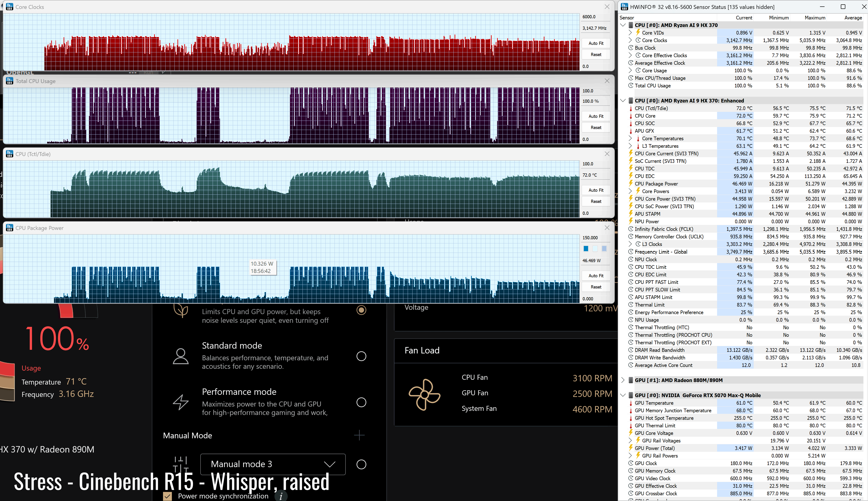Expand the Core Usage row
Image resolution: width=868 pixels, height=501 pixels.
[x=630, y=70]
